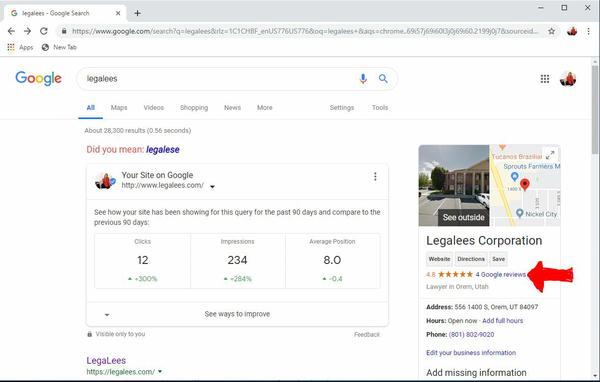Click the Your Site on Google profile image
Viewport: 600px width, 382px height.
[105, 181]
